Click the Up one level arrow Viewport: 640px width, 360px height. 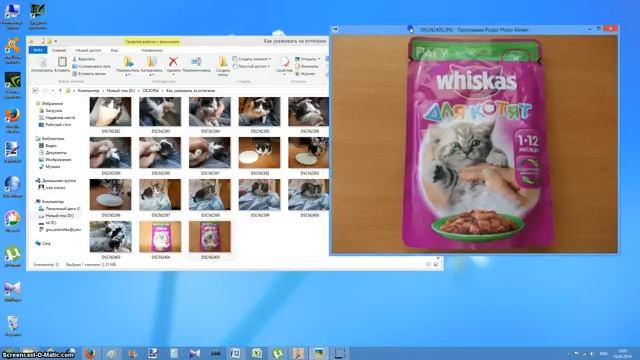click(60, 91)
